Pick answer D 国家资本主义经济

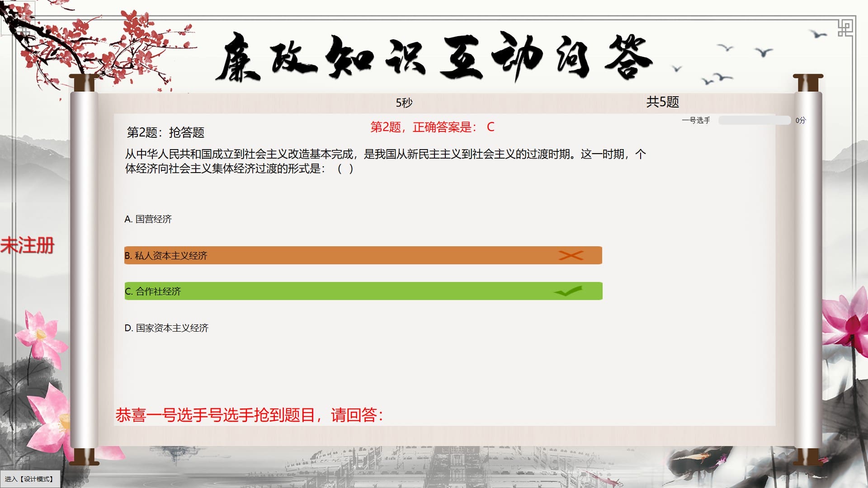click(167, 328)
